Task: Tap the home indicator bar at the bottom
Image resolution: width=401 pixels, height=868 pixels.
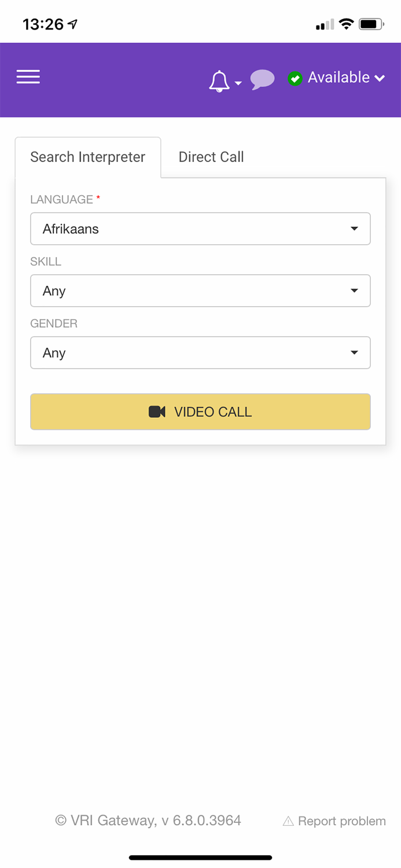Action: (x=200, y=857)
